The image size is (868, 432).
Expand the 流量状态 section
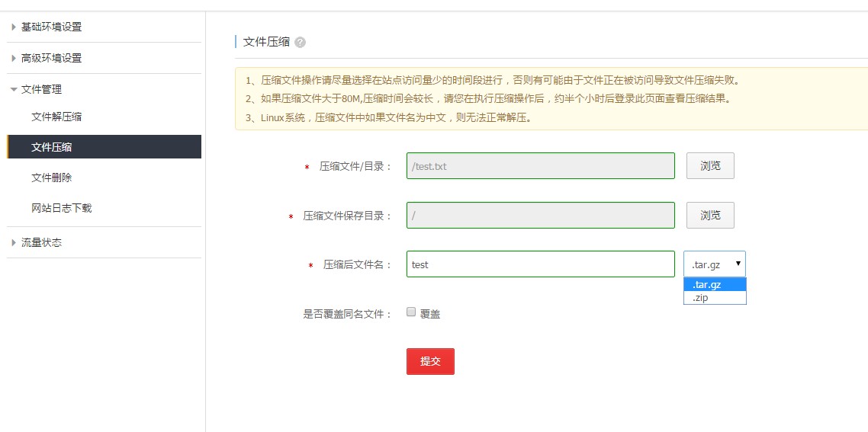41,242
